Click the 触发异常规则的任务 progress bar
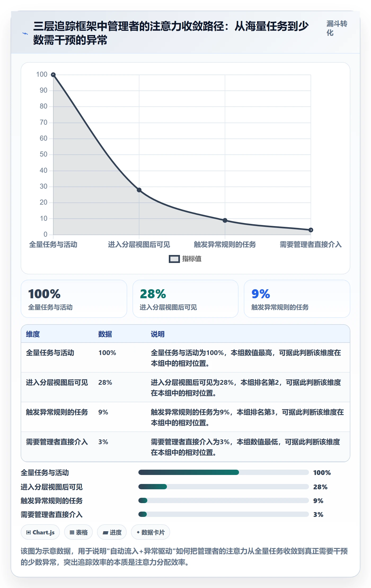This screenshot has height=588, width=371. point(224,500)
